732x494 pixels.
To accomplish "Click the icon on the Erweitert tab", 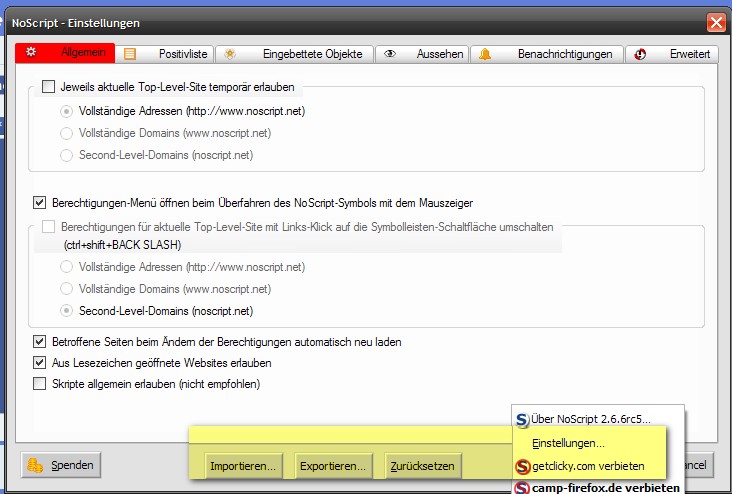I will pyautogui.click(x=640, y=54).
